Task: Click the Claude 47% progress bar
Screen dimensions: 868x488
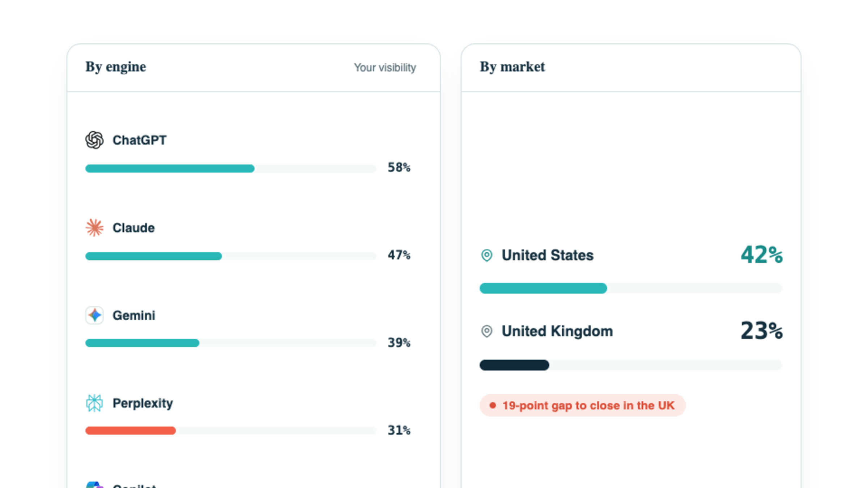Action: [231, 256]
